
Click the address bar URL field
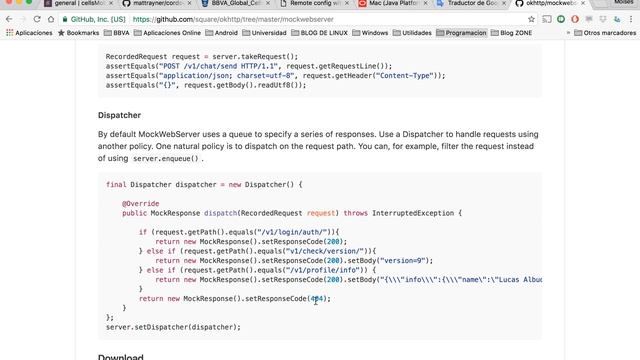pyautogui.click(x=298, y=19)
